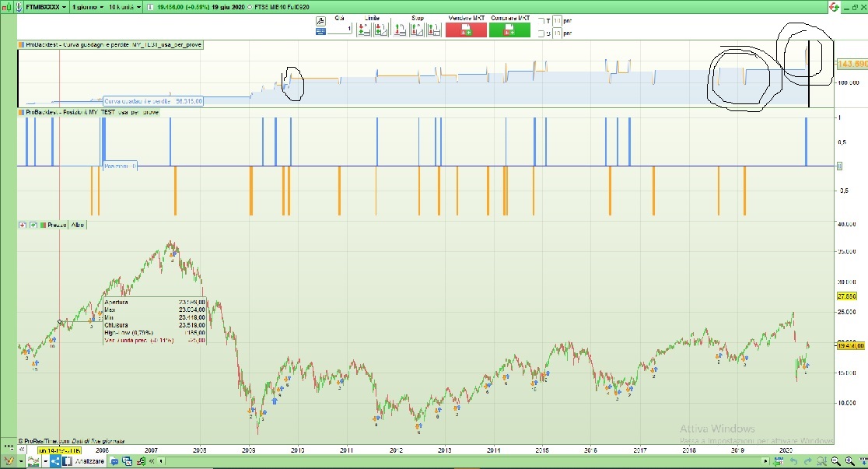Viewport: 868px width, 469px height.
Task: Click the redo arrow icon
Action: click(x=807, y=461)
